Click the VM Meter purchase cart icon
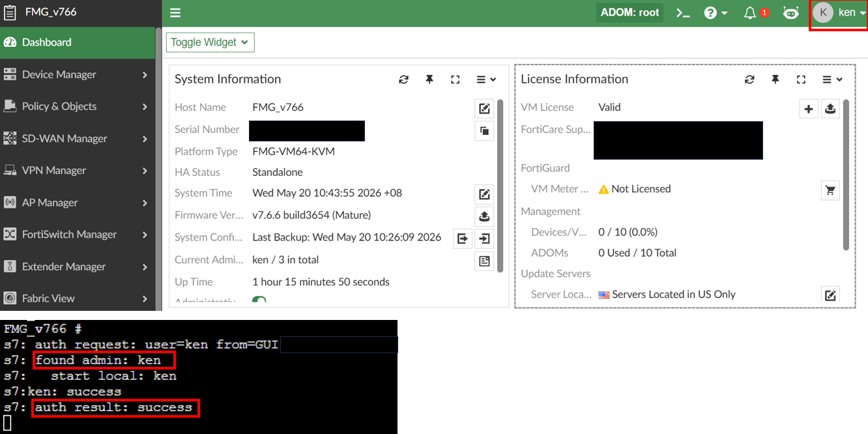The image size is (868, 434). pos(830,190)
